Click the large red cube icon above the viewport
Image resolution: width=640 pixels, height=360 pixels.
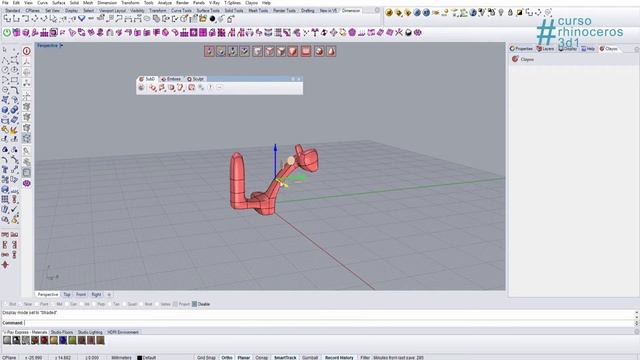(x=293, y=51)
